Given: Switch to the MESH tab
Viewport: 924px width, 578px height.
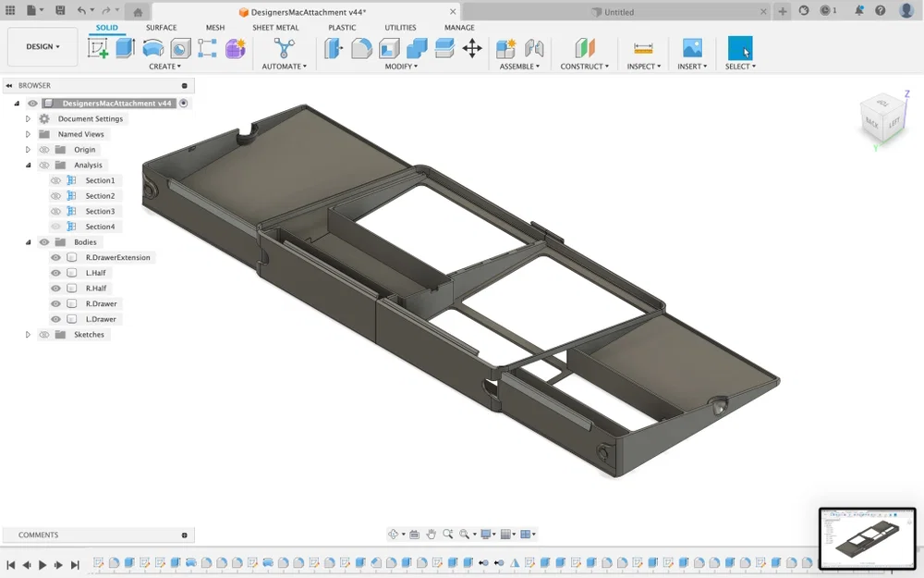Looking at the screenshot, I should [215, 28].
